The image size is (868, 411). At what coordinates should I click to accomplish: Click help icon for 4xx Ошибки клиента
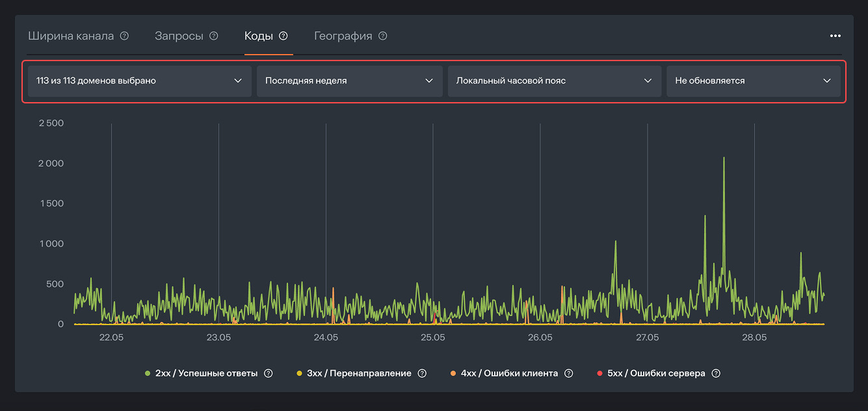[568, 373]
